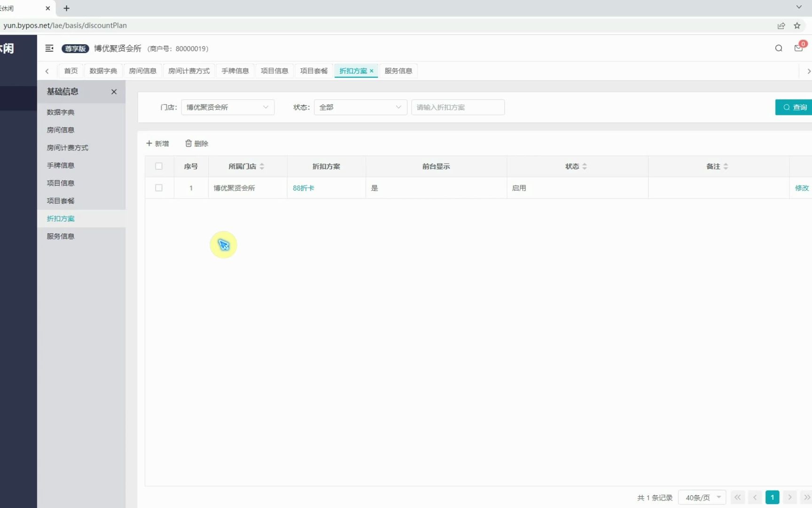Click the 共 1 条记录 record count
Image resolution: width=812 pixels, height=508 pixels.
pos(655,498)
